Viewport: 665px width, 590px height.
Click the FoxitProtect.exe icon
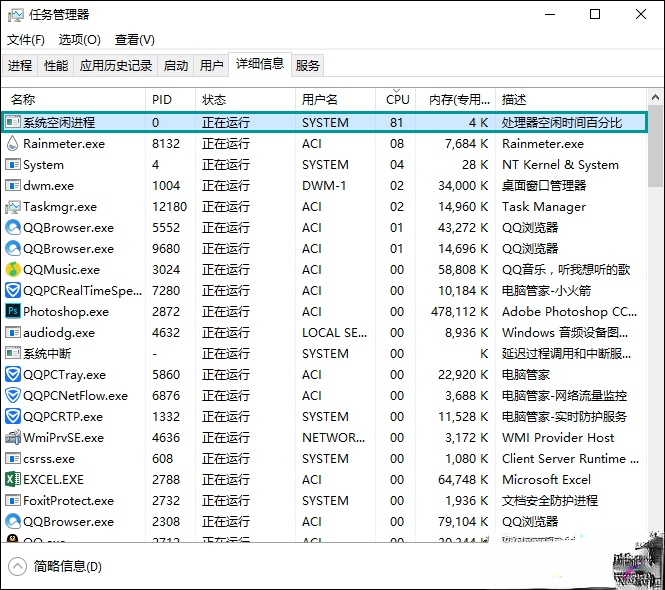13,501
